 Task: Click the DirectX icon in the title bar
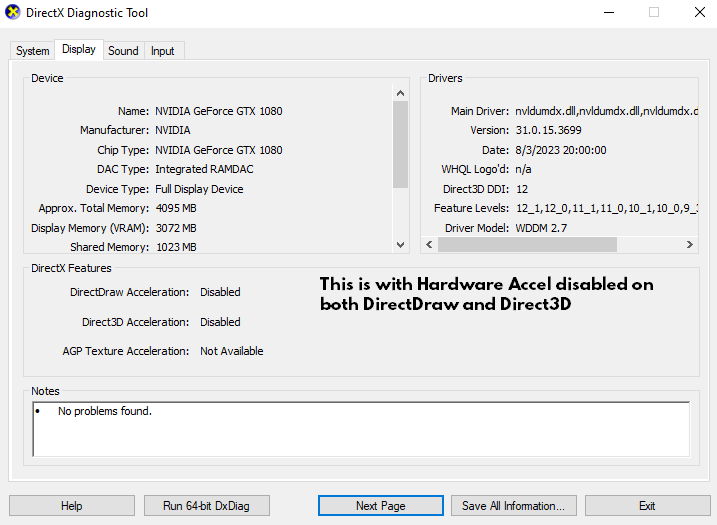[x=12, y=12]
